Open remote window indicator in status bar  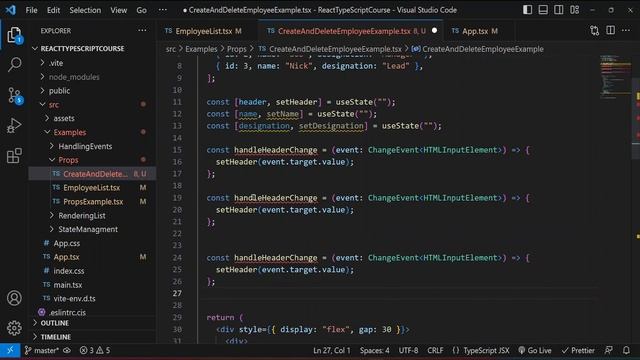click(x=10, y=350)
